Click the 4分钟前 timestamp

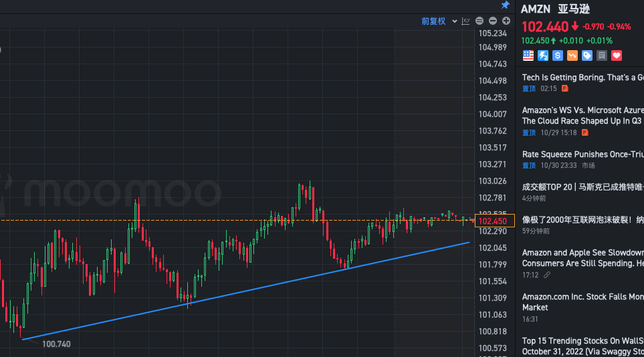(x=534, y=198)
